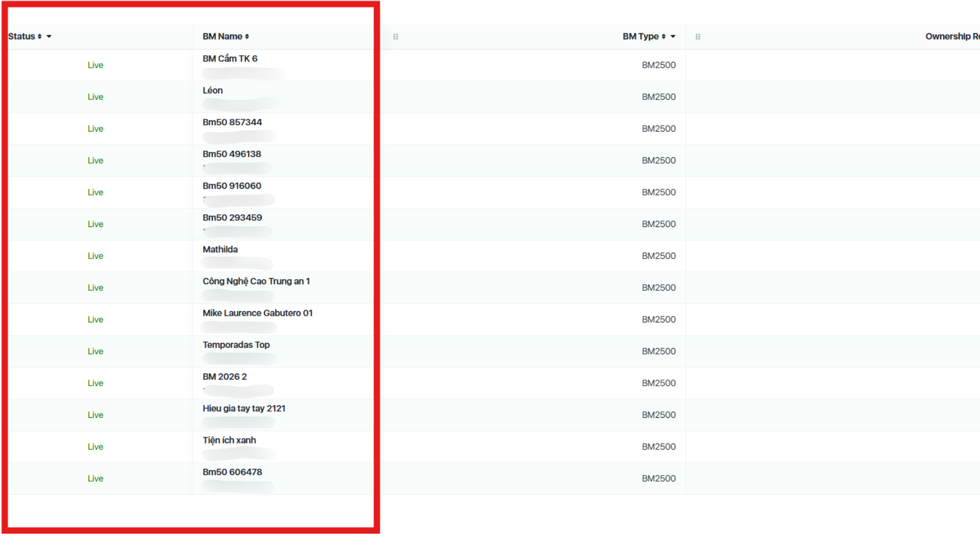This screenshot has height=551, width=980.
Task: Select Mike Laurence Gabutero 01 entry
Action: pyautogui.click(x=257, y=313)
